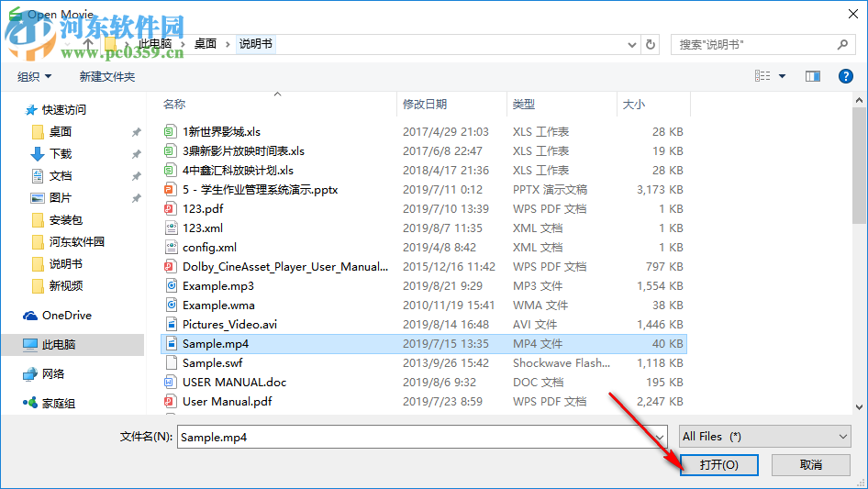Click the Pictures_Video.avi file icon
The image size is (868, 489).
pos(172,325)
